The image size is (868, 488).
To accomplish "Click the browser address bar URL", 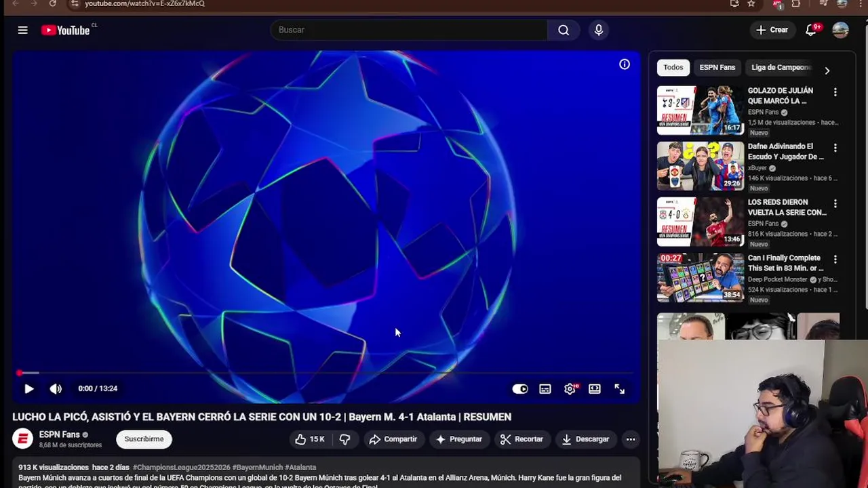I will [144, 3].
